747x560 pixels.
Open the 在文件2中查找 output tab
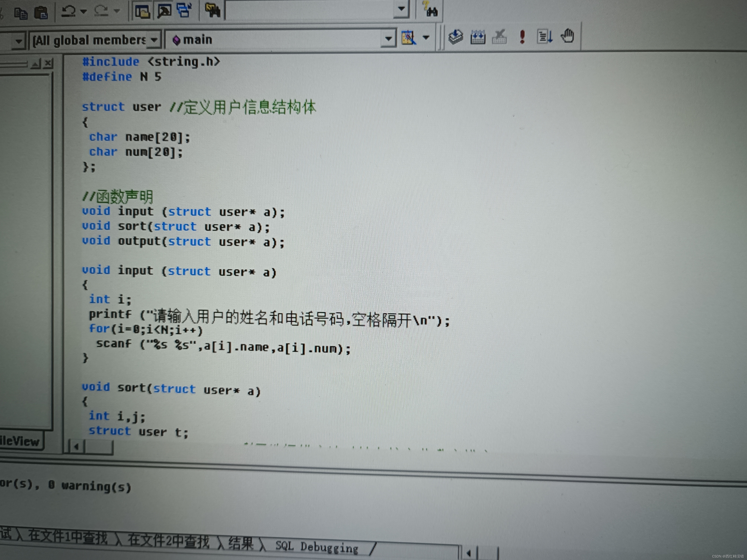[x=168, y=541]
